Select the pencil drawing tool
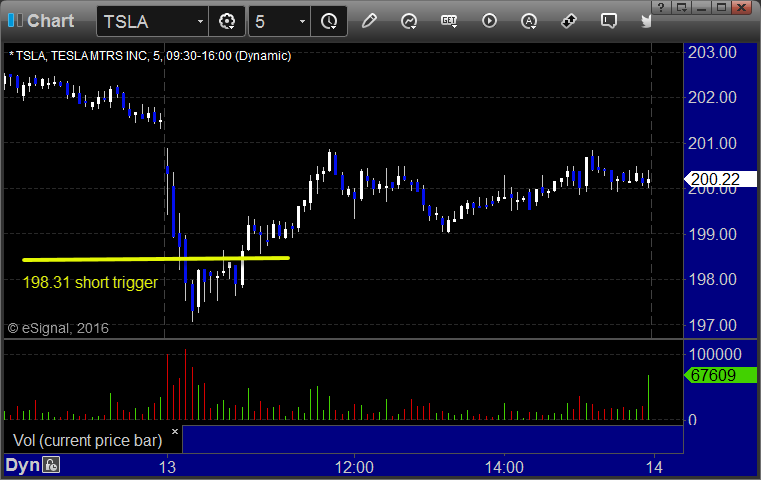 pos(369,21)
